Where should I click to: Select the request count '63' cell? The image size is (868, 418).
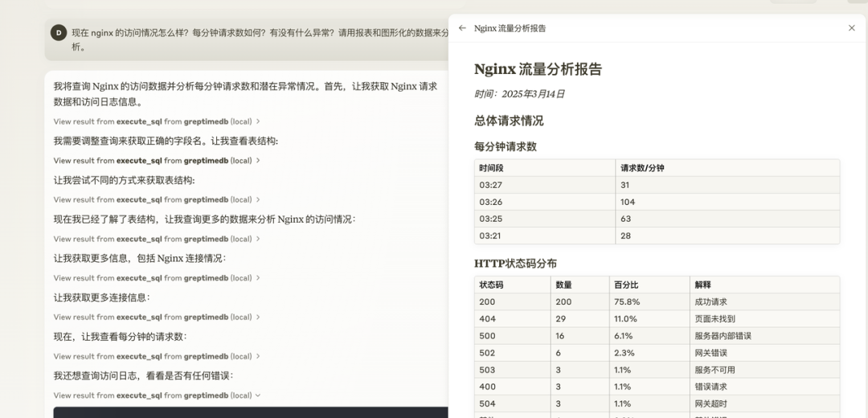(727, 219)
